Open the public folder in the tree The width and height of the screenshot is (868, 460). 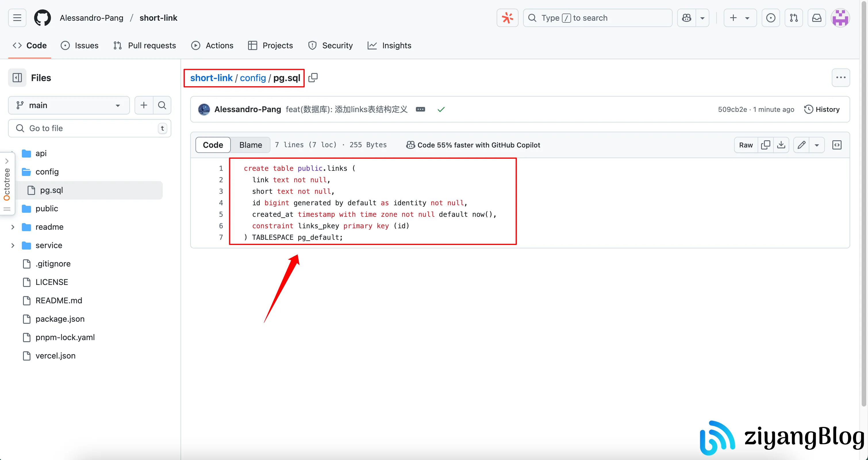click(x=47, y=208)
